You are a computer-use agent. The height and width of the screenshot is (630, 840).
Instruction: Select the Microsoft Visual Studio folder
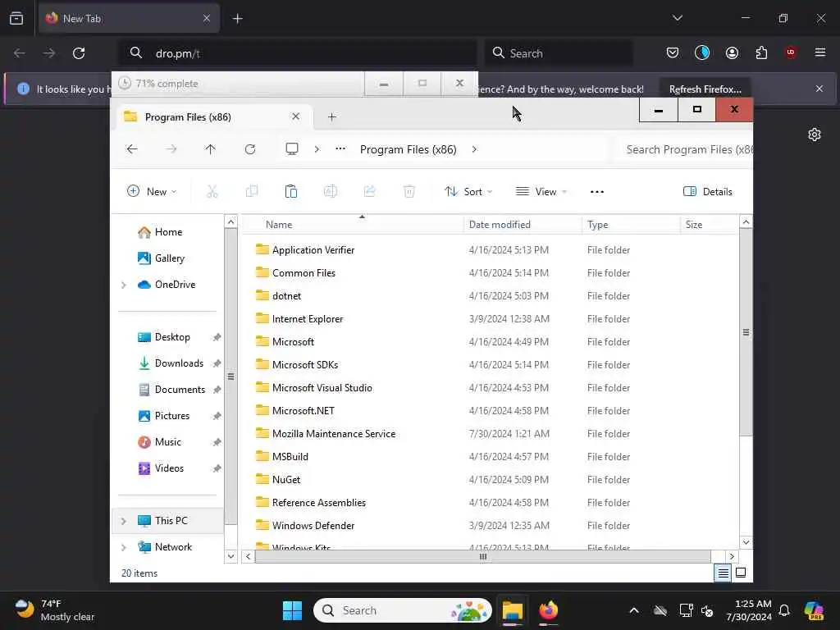(x=322, y=388)
